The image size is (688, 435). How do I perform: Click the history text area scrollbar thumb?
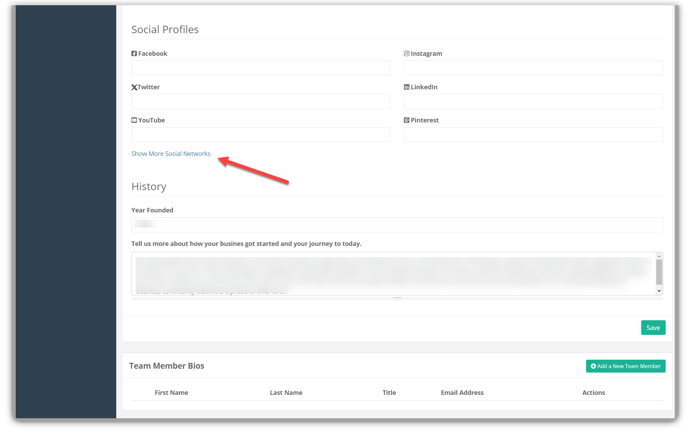click(659, 272)
